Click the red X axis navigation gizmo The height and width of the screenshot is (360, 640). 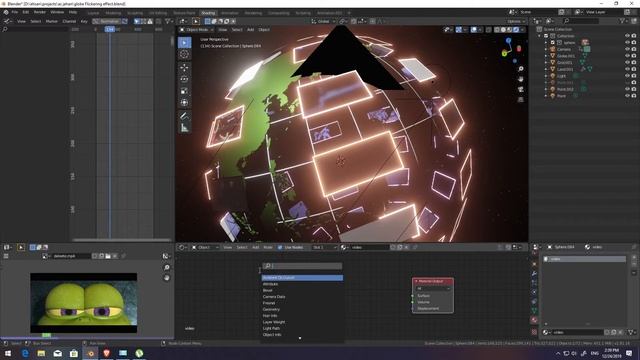pos(519,49)
